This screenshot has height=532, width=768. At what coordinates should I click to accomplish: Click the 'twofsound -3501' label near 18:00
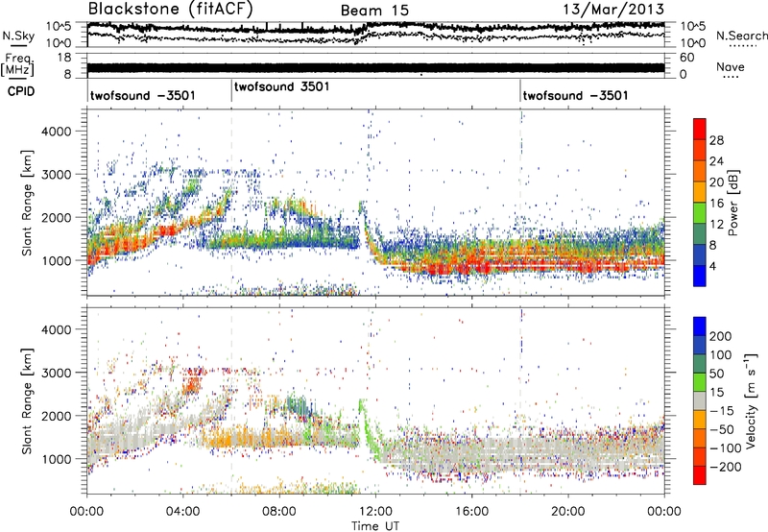pos(575,95)
